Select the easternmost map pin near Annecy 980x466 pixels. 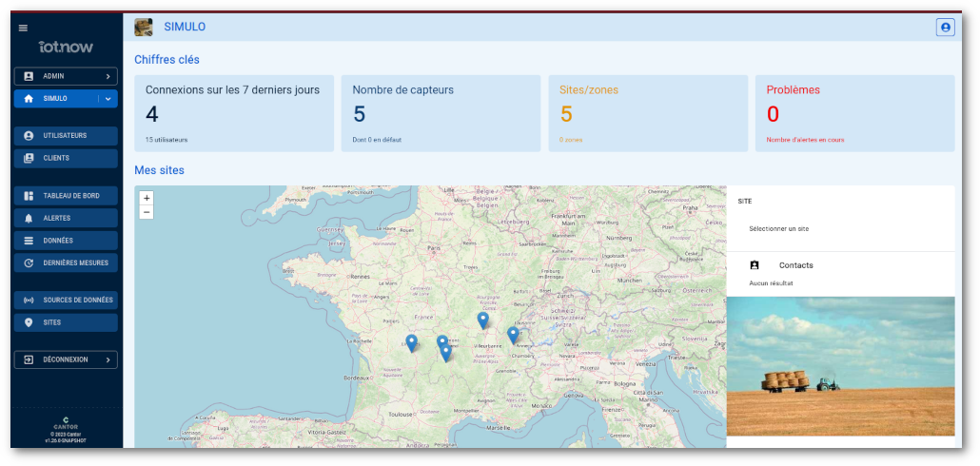tap(513, 335)
